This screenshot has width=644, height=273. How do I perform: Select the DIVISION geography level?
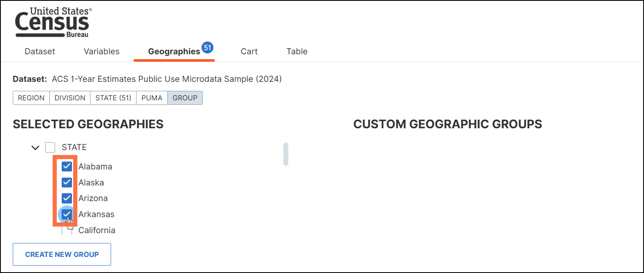click(70, 98)
